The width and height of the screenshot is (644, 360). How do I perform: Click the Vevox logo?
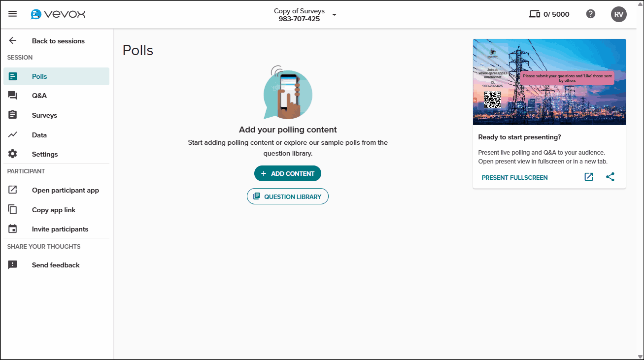click(x=57, y=14)
